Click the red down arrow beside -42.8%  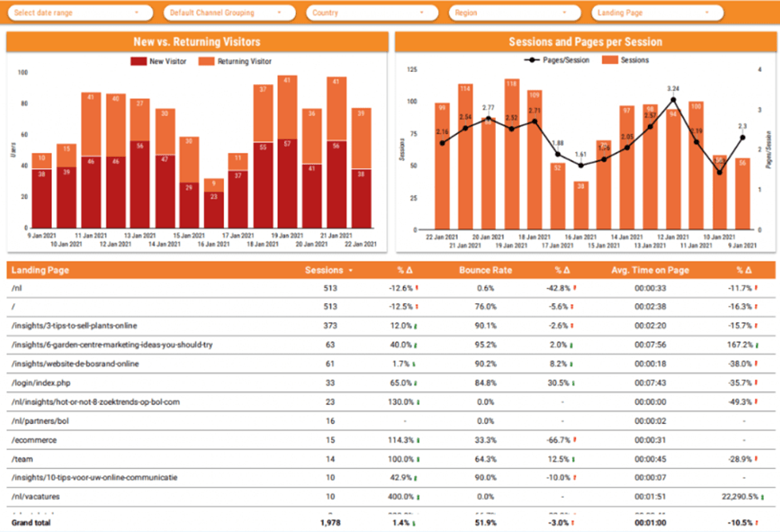click(574, 288)
